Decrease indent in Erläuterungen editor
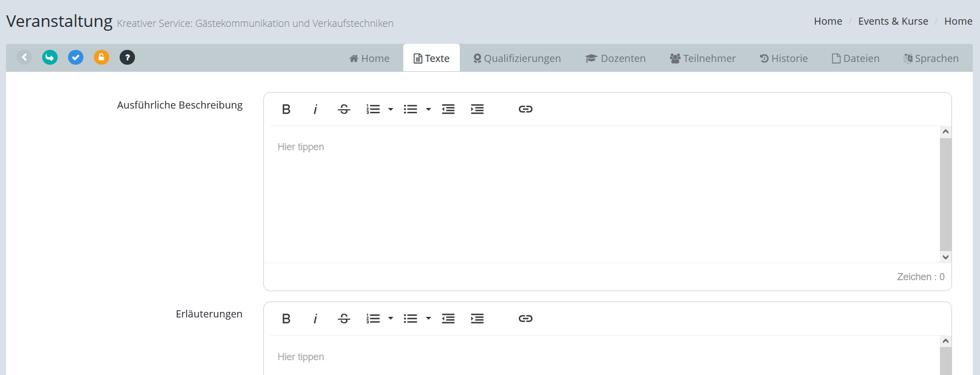The width and height of the screenshot is (980, 375). coord(448,319)
